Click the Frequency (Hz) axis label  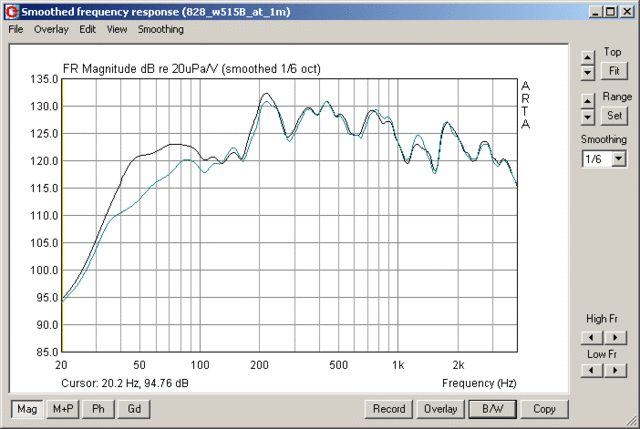coord(479,383)
